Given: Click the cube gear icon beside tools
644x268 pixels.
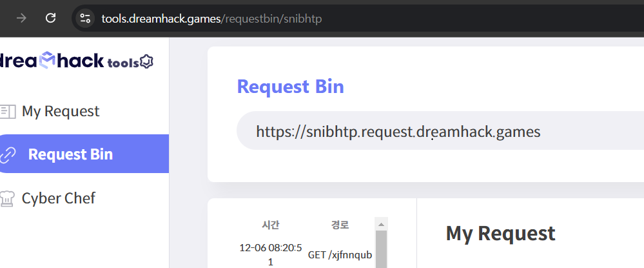Looking at the screenshot, I should [146, 62].
